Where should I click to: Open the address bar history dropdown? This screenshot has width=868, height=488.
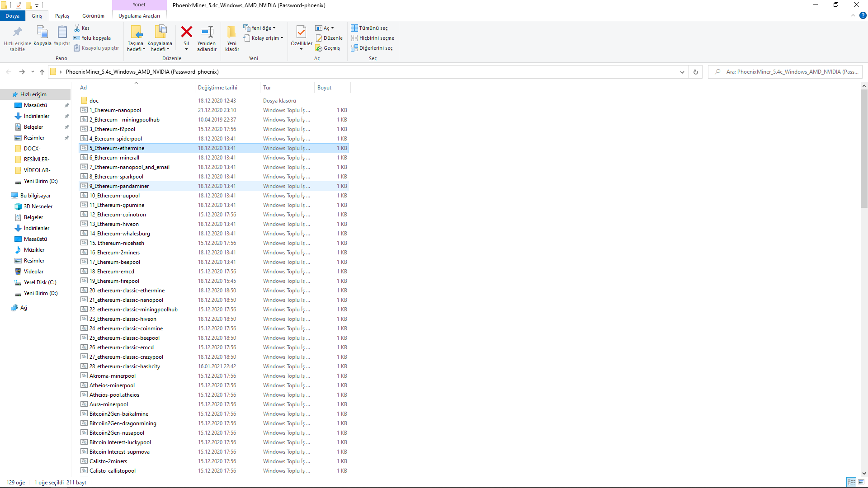[x=682, y=72]
